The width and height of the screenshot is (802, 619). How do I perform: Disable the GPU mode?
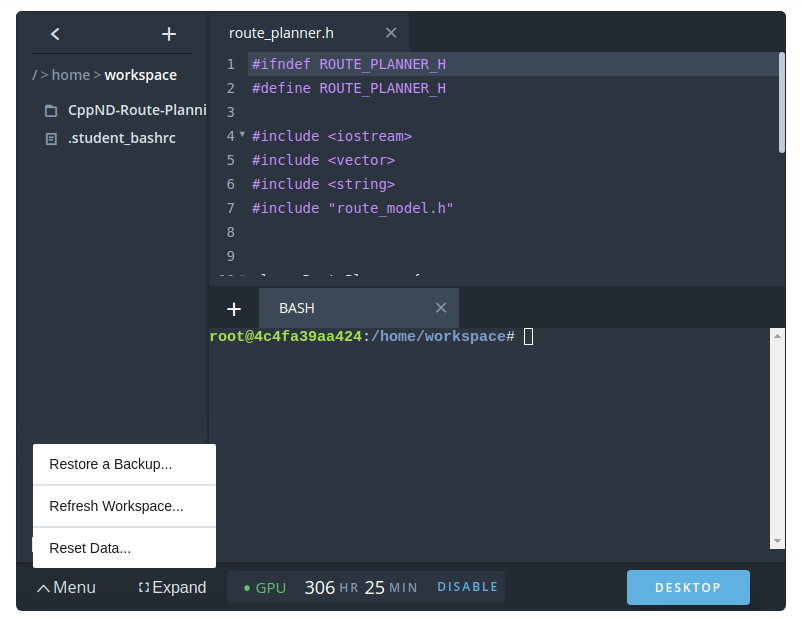click(x=467, y=587)
